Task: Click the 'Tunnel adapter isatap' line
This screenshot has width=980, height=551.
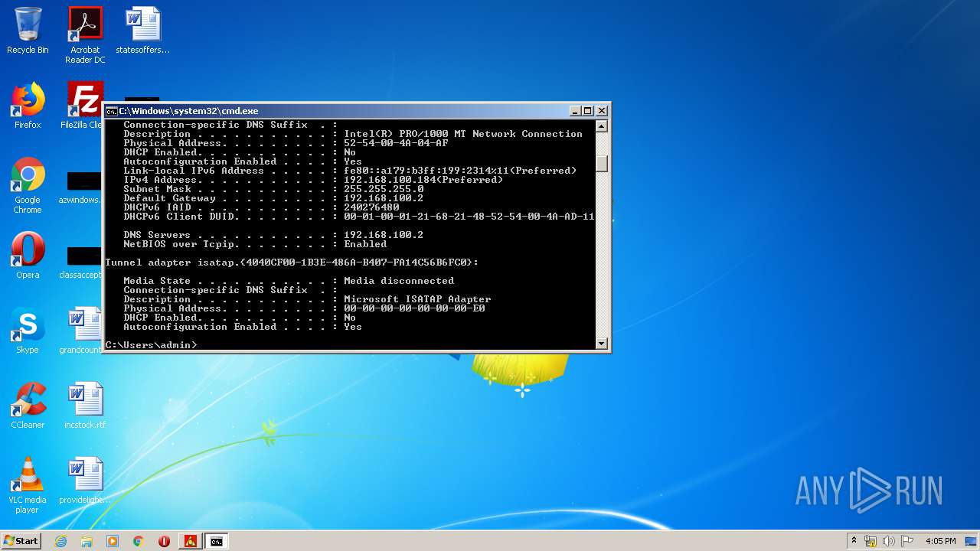Action: [292, 262]
